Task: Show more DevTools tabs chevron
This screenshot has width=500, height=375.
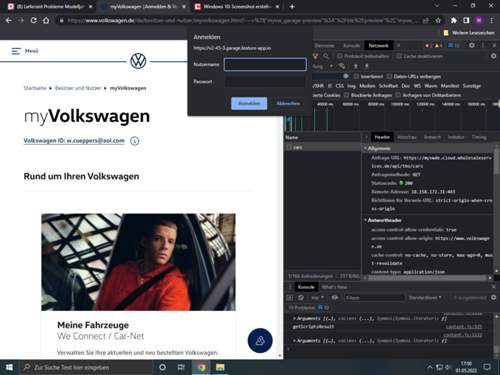Action: click(x=398, y=45)
